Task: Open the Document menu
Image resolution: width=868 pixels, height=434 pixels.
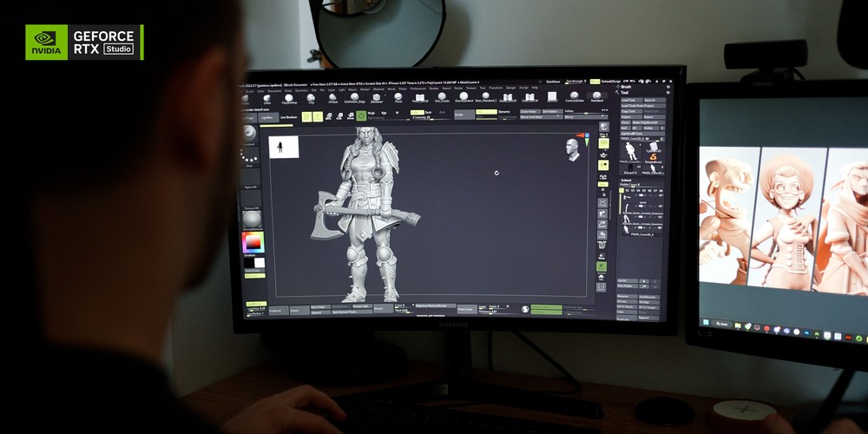Action: [x=274, y=91]
